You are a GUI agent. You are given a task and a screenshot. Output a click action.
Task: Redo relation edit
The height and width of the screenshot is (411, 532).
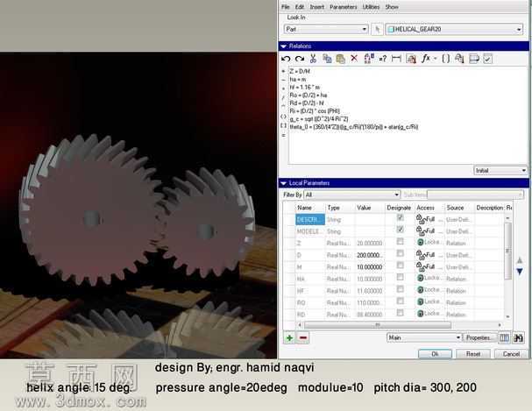[x=299, y=59]
